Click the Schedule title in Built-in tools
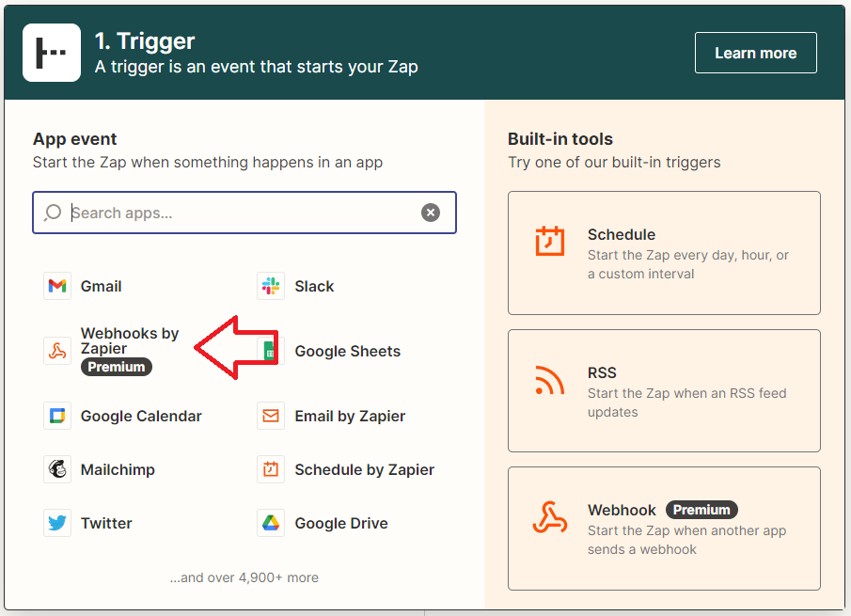Image resolution: width=851 pixels, height=616 pixels. pos(622,234)
